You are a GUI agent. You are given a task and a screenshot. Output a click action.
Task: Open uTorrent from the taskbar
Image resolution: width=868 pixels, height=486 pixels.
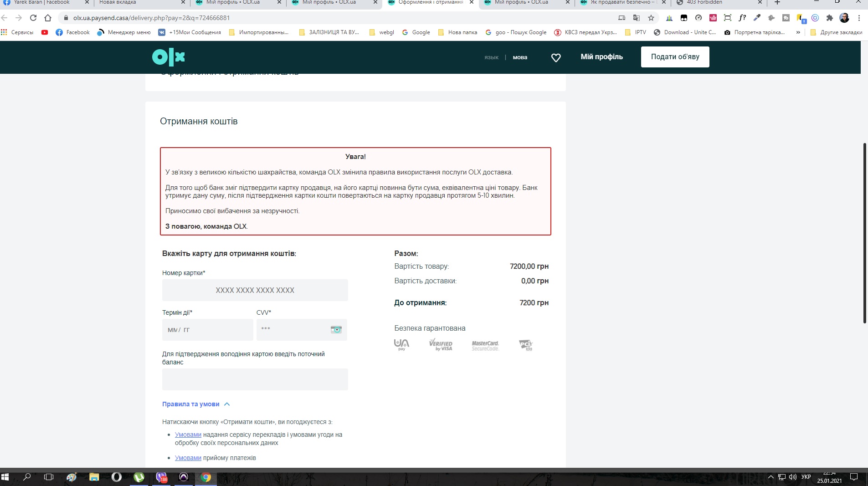tap(139, 477)
